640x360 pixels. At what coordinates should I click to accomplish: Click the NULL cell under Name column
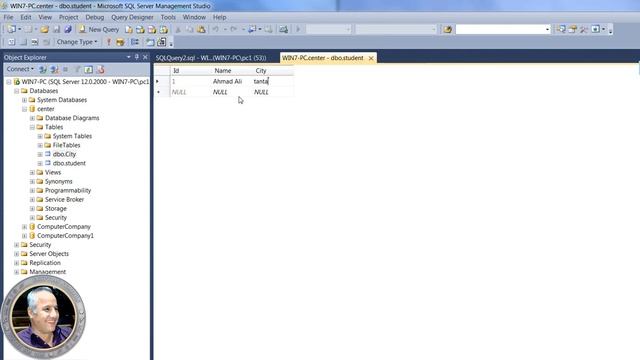coord(231,92)
